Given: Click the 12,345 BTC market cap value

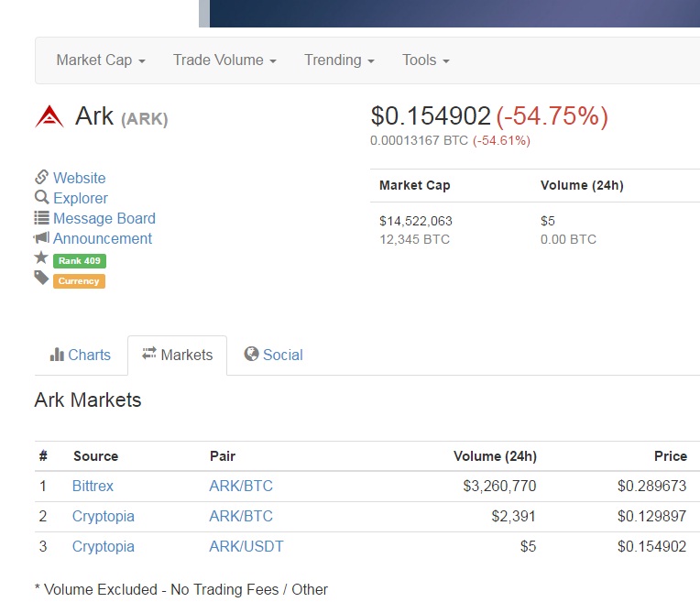Looking at the screenshot, I should point(414,240).
